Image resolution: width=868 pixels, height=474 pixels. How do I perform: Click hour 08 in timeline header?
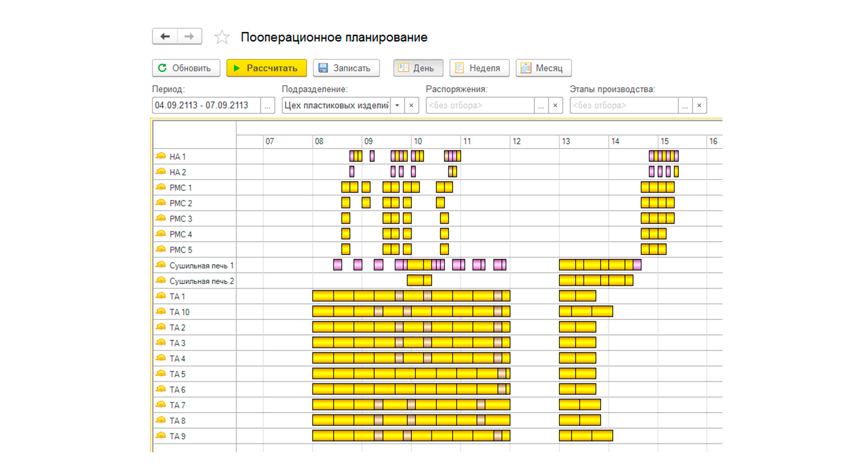click(319, 141)
